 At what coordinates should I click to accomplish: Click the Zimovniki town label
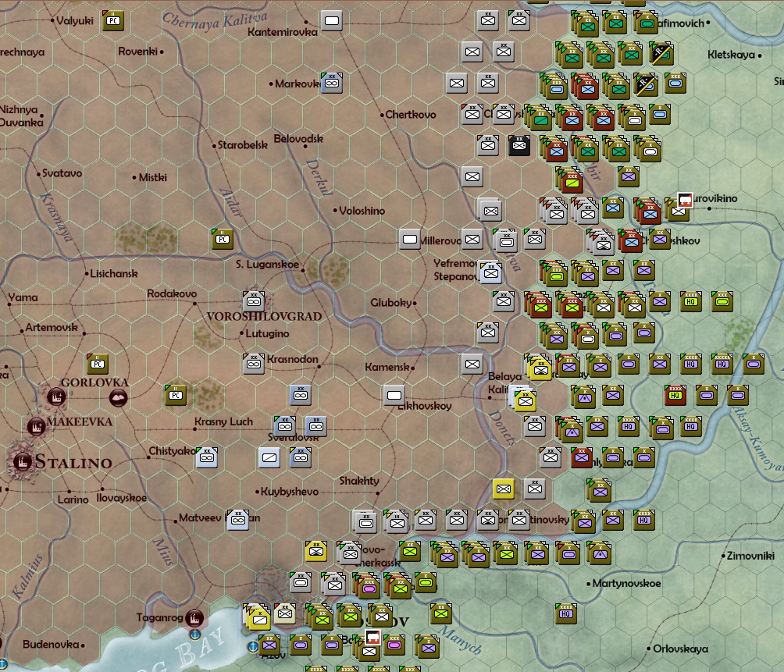pyautogui.click(x=750, y=556)
